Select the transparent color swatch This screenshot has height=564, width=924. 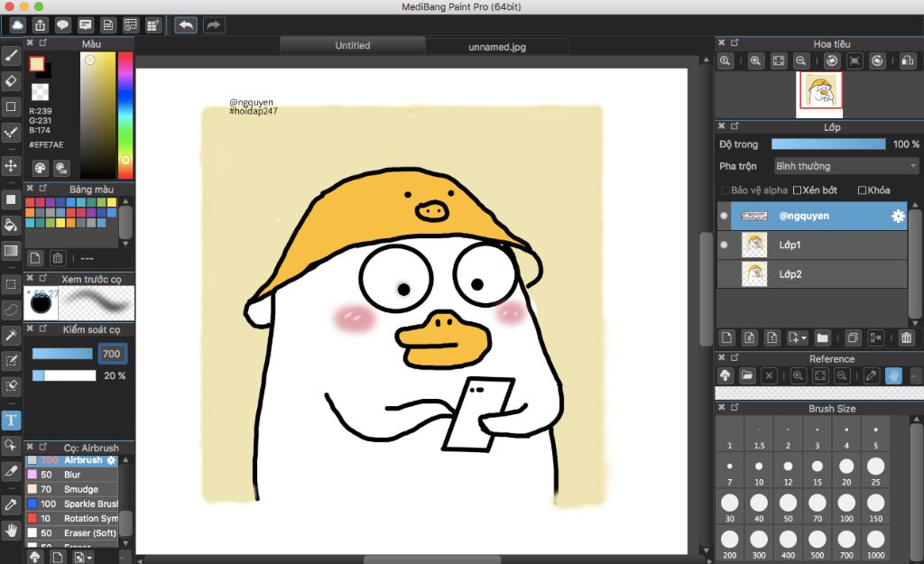40,92
